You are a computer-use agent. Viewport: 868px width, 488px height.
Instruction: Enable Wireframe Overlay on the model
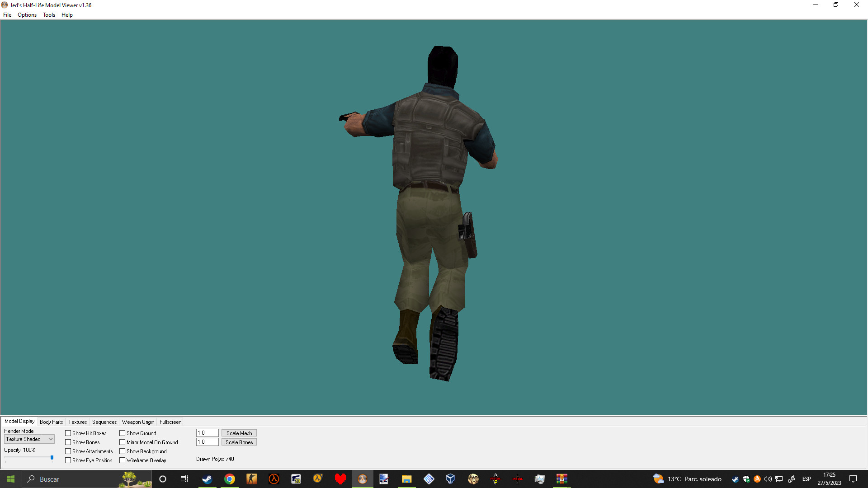tap(123, 460)
